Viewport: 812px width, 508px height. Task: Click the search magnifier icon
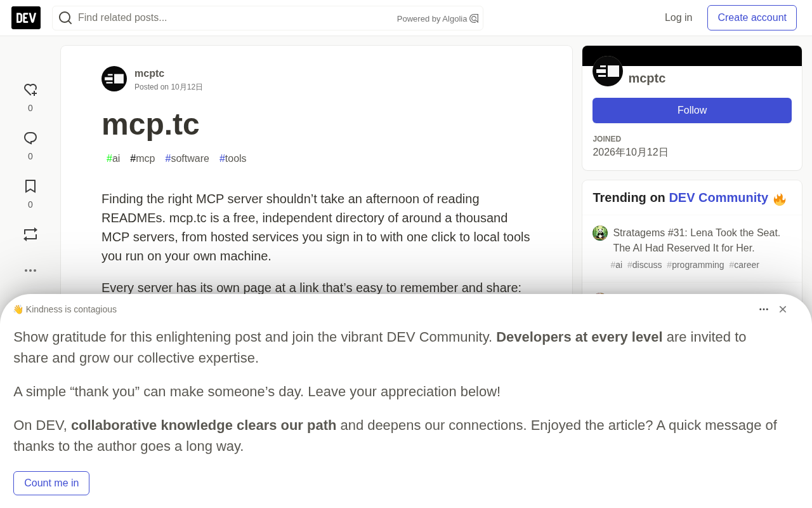[x=65, y=18]
